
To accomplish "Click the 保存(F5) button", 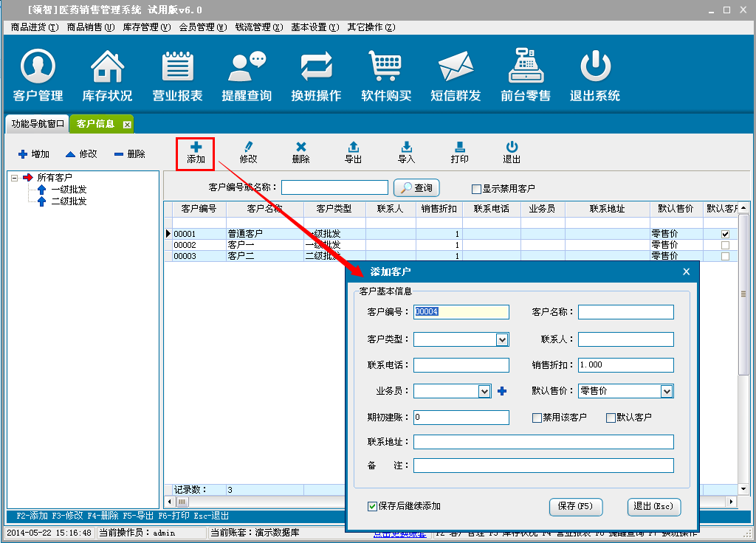I will point(576,507).
